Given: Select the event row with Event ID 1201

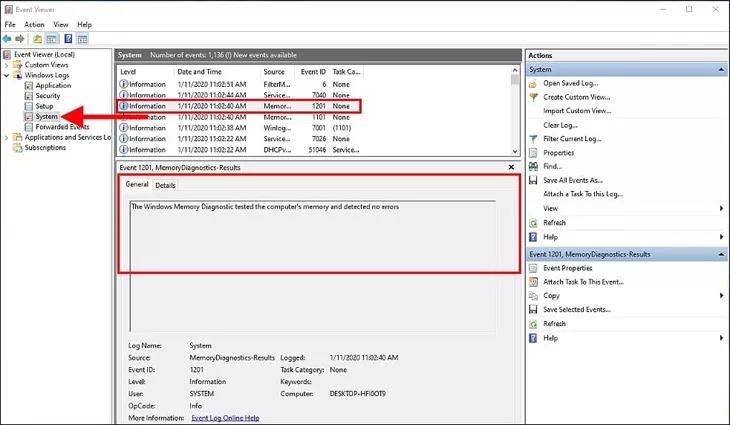Looking at the screenshot, I should (x=239, y=106).
